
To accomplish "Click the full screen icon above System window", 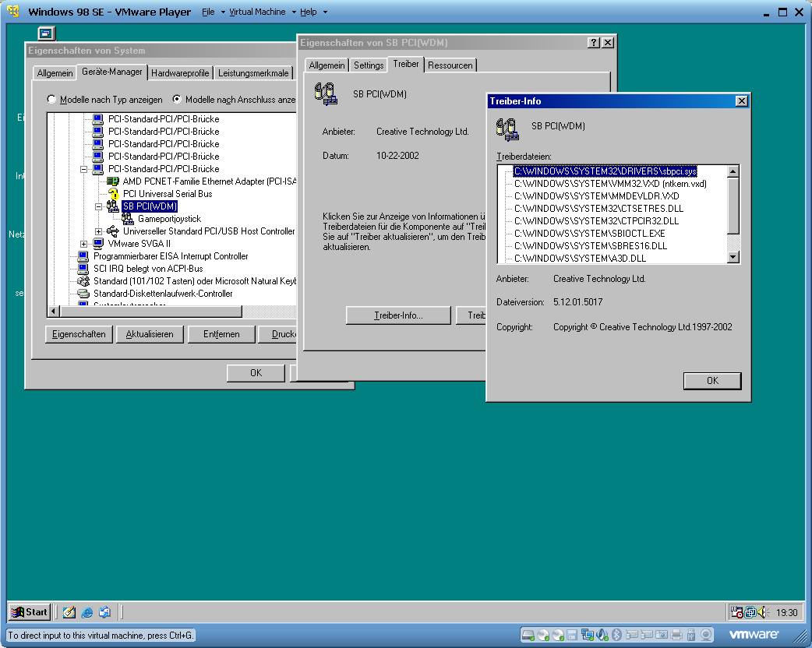I will [x=46, y=33].
